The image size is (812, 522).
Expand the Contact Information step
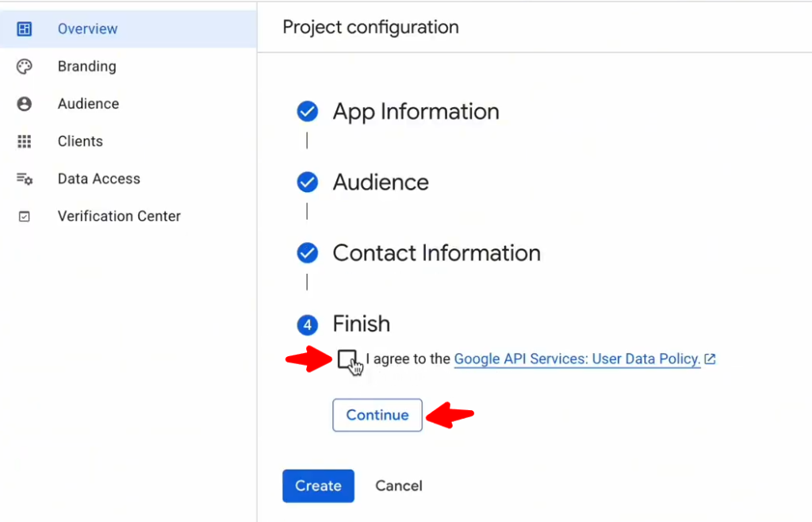436,253
